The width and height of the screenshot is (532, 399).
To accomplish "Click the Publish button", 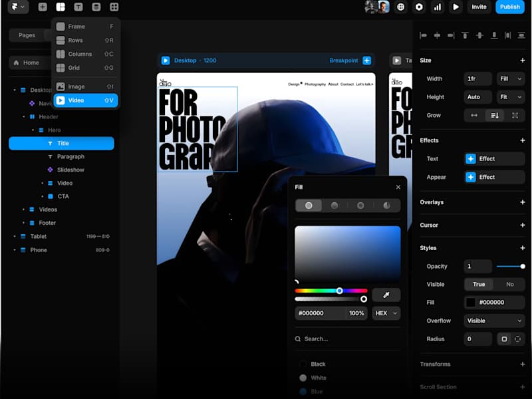I will tap(509, 7).
